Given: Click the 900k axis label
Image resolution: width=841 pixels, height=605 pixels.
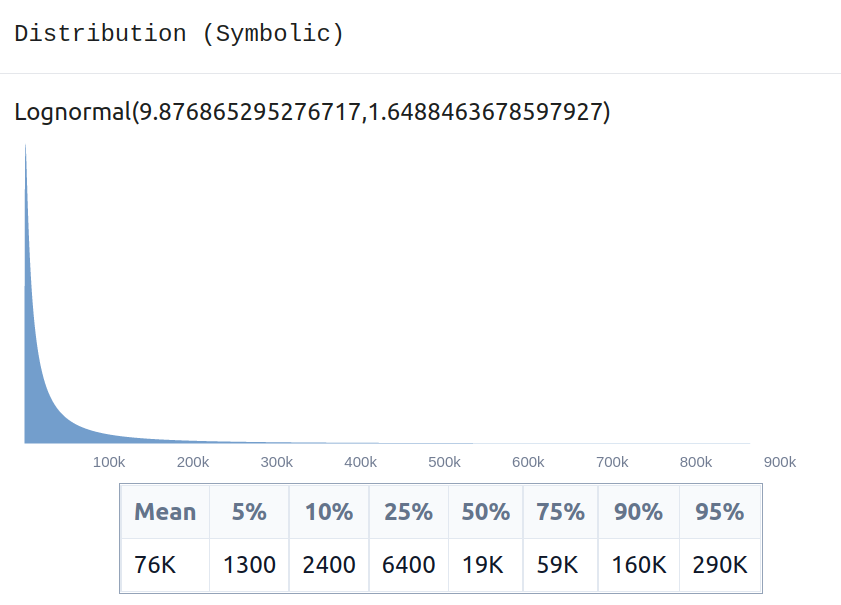Looking at the screenshot, I should 780,462.
